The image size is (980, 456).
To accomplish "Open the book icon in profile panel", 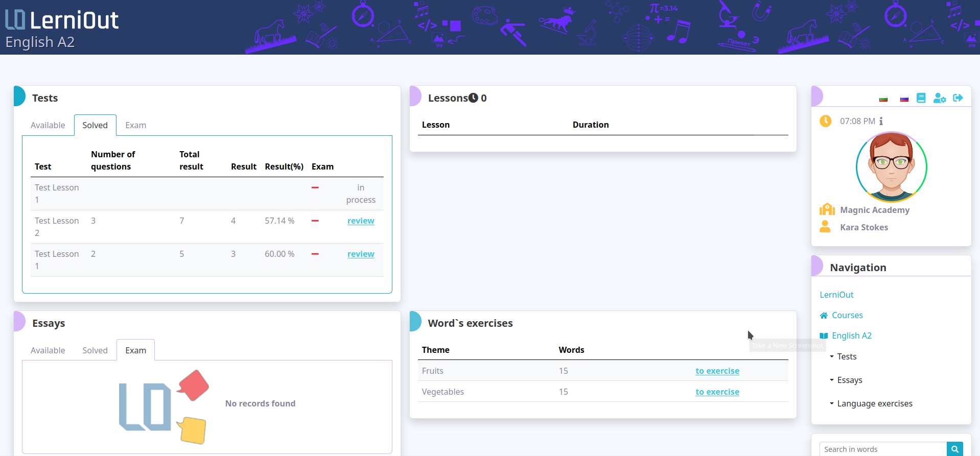I will coord(921,98).
